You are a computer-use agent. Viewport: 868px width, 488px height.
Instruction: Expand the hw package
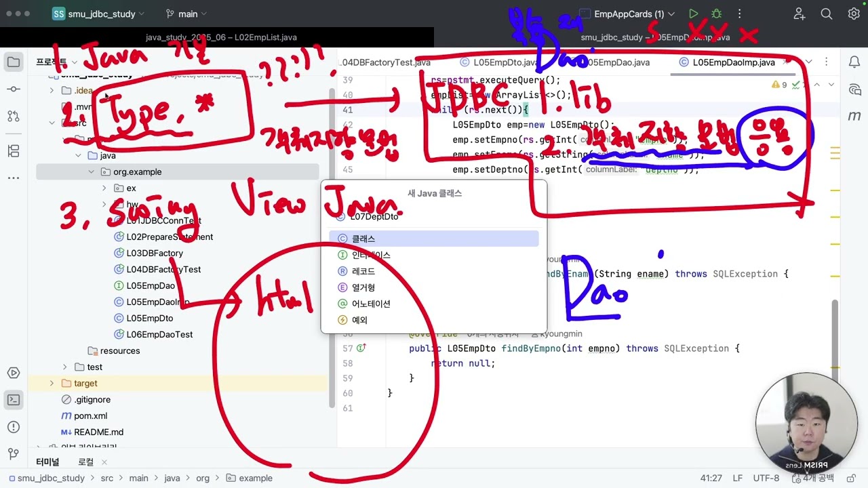[104, 205]
